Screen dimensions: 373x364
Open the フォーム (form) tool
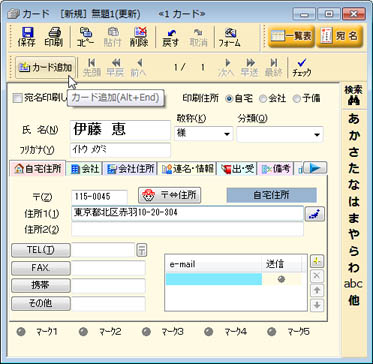coord(230,37)
